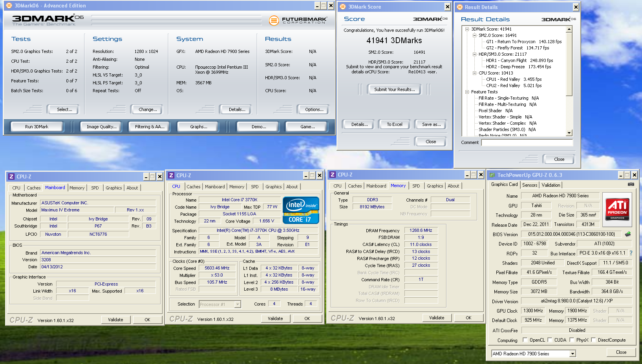Screen dimensions: 642x364
Task: Open the Validation tab in GPU-Z
Action: [551, 185]
